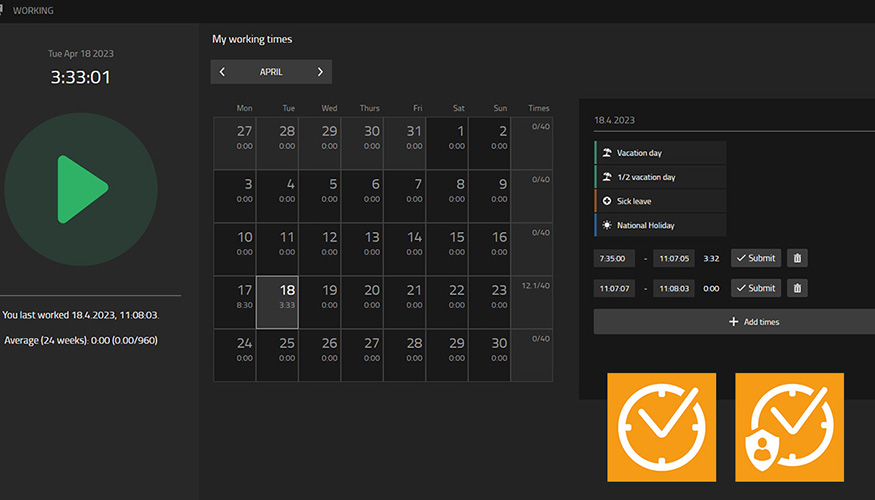Viewport: 875px width, 500px height.
Task: Submit the 7:35:00 to 11:07:05 entry
Action: point(755,258)
